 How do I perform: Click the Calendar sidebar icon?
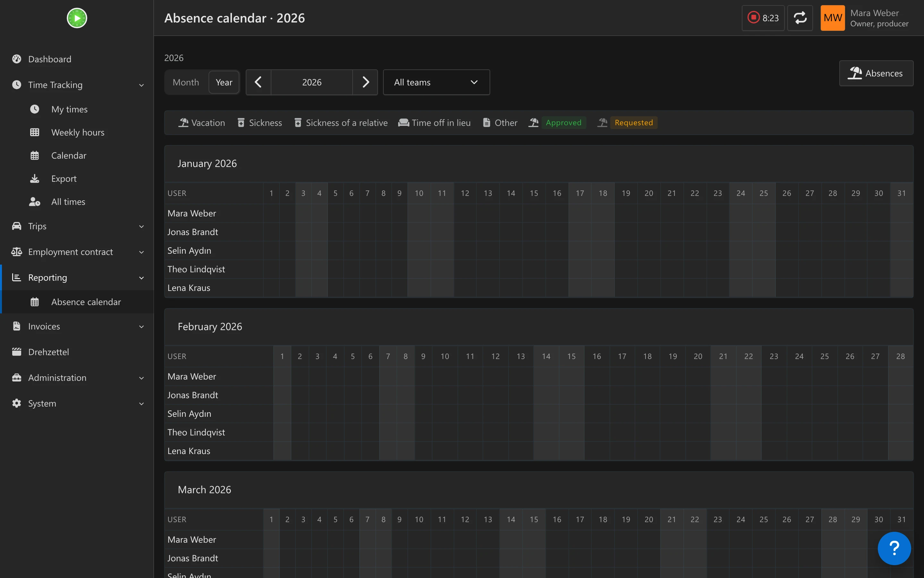tap(35, 156)
